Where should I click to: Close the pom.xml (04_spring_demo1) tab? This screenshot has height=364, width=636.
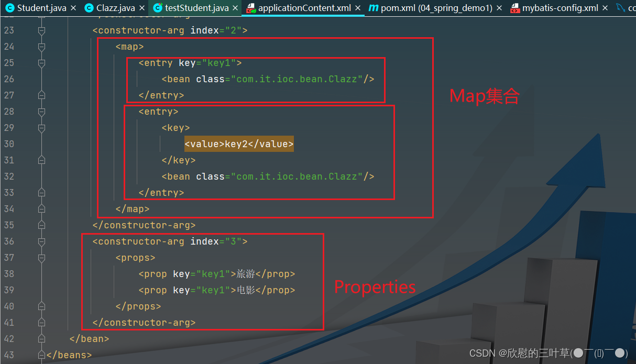pos(499,8)
